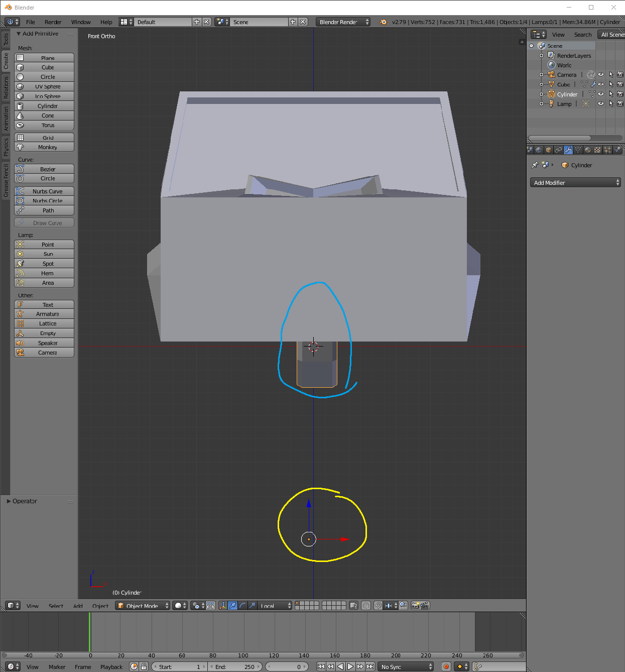This screenshot has width=625, height=672.
Task: Open the Window menu
Action: click(81, 22)
